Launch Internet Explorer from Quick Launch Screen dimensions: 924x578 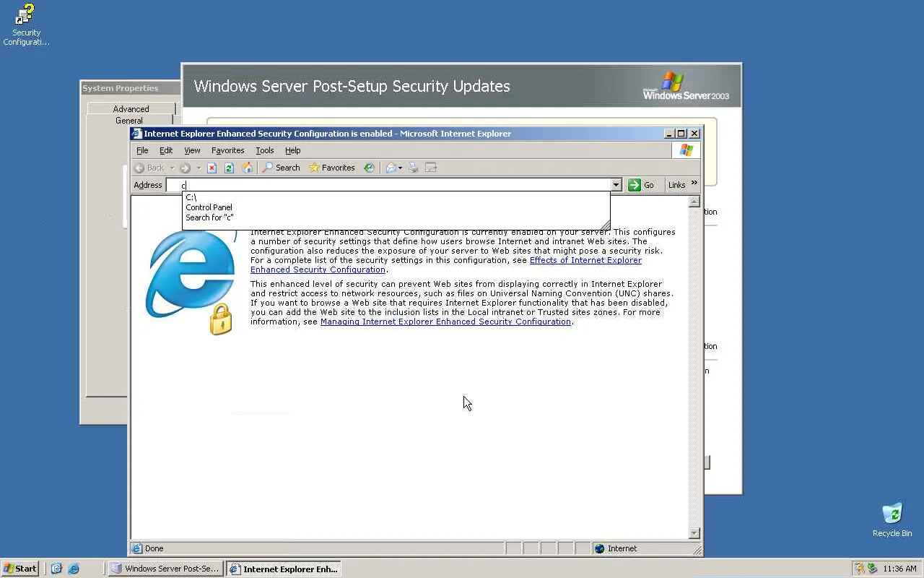click(x=73, y=569)
